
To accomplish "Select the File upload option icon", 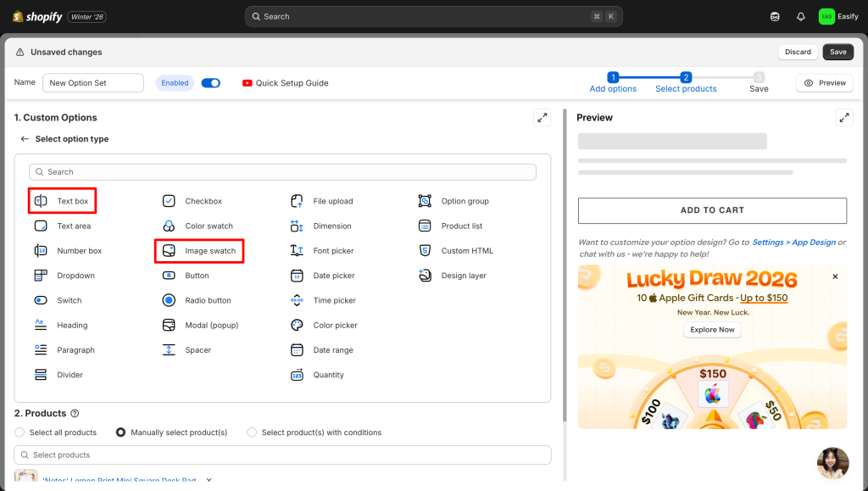I will click(x=297, y=201).
